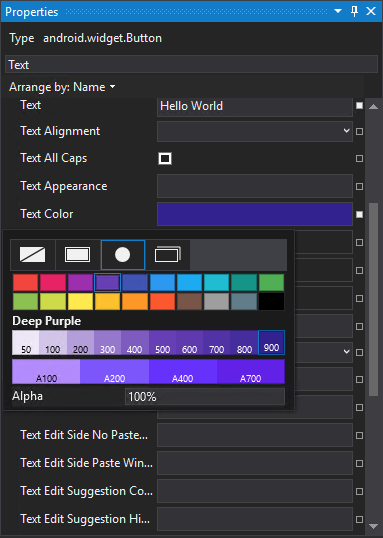Click Text Edit Suggestion Hi... property marker
This screenshot has width=383, height=538.
[359, 519]
